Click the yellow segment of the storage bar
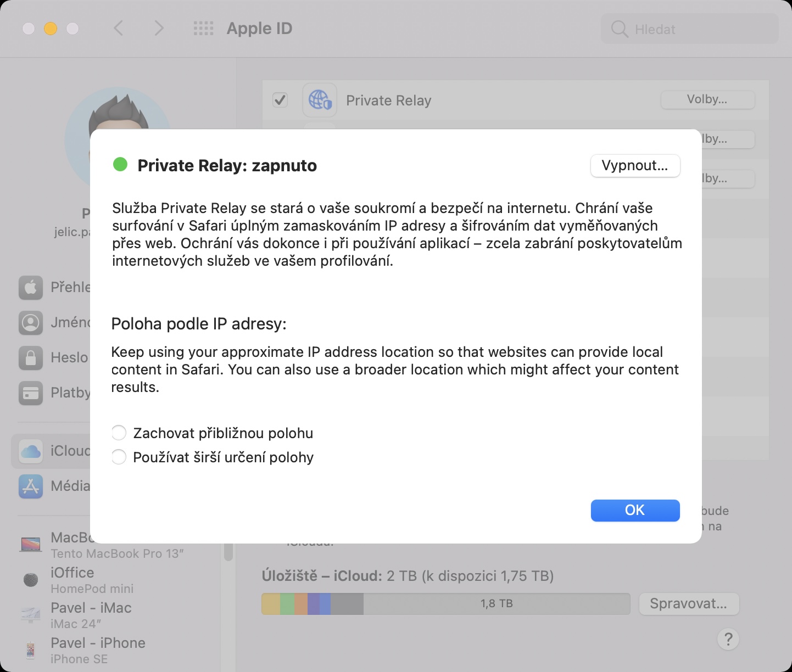The image size is (792, 672). 271,604
